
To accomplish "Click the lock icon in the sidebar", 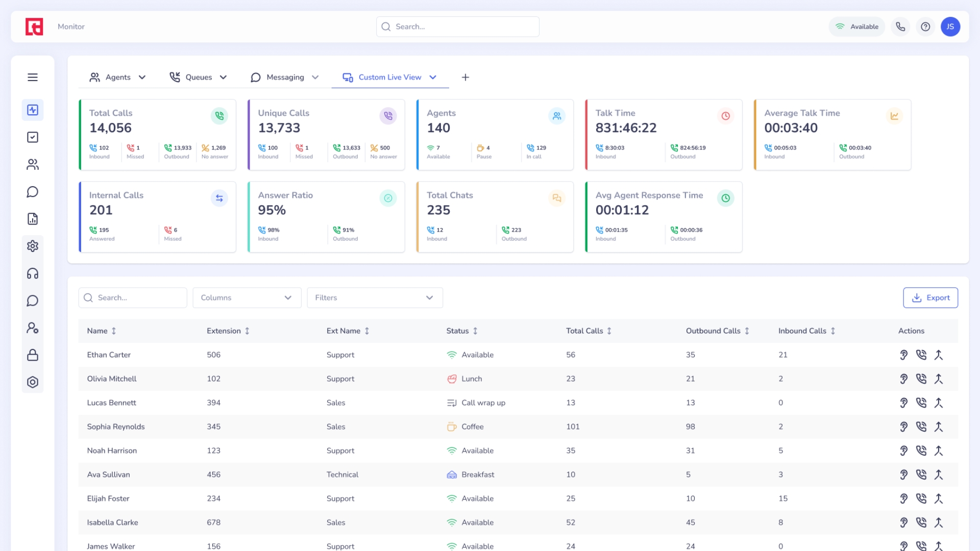I will pyautogui.click(x=33, y=355).
